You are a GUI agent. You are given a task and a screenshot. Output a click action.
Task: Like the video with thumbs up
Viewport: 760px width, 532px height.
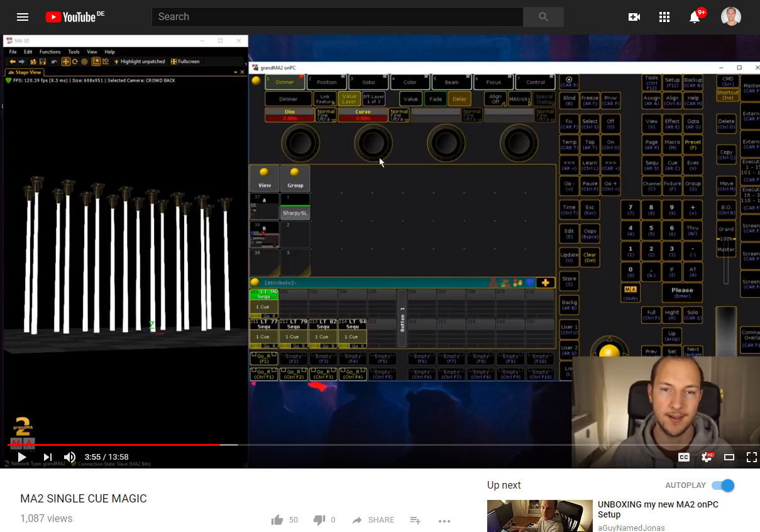click(277, 520)
